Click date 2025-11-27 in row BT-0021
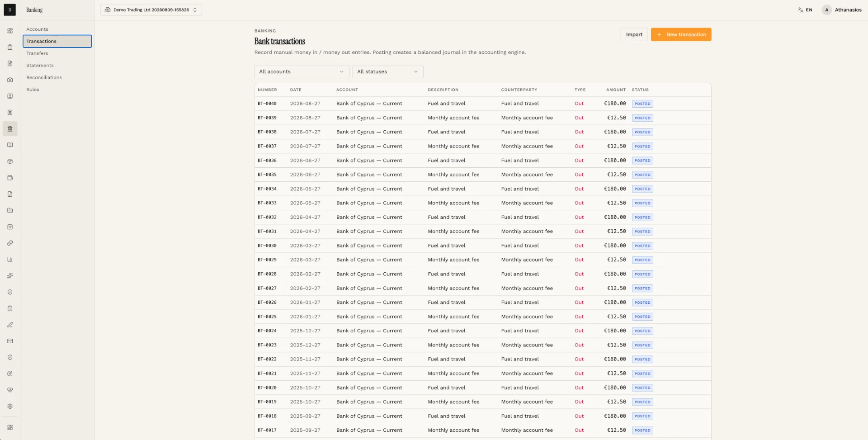The height and width of the screenshot is (440, 868). pos(305,374)
